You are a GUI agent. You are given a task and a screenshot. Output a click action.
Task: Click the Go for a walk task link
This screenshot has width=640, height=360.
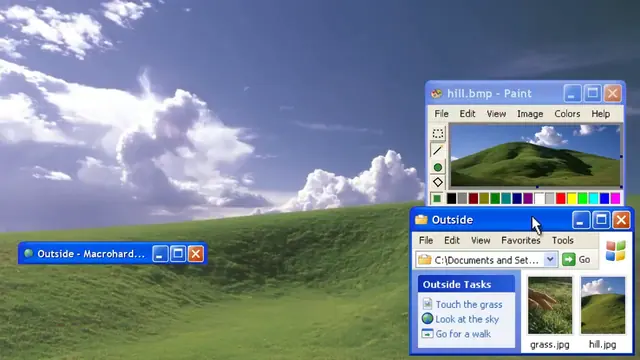click(463, 334)
